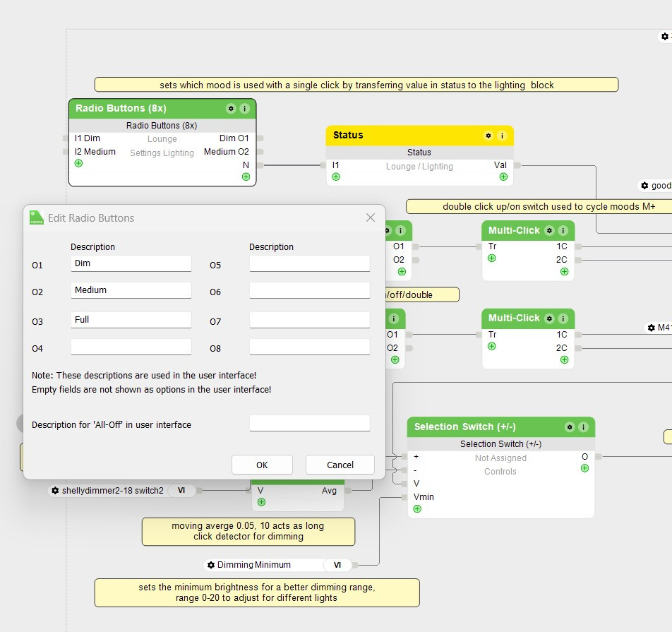Close the Edit Radio Buttons dialog
The height and width of the screenshot is (632, 672).
point(371,217)
